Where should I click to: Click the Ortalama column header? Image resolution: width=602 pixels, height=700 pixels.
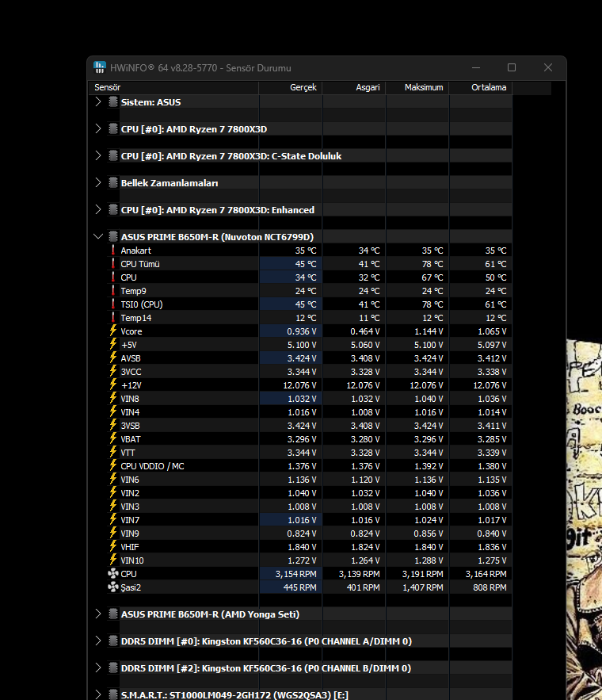pyautogui.click(x=489, y=87)
